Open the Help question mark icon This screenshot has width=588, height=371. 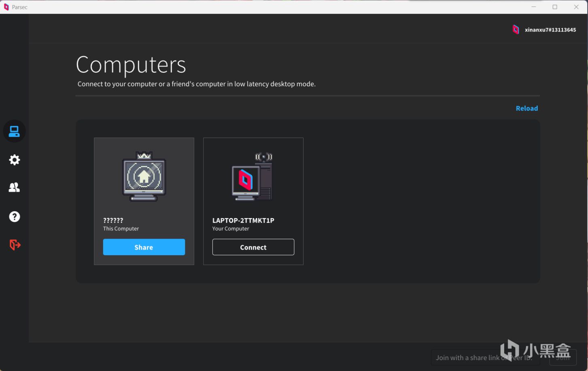[x=14, y=216]
